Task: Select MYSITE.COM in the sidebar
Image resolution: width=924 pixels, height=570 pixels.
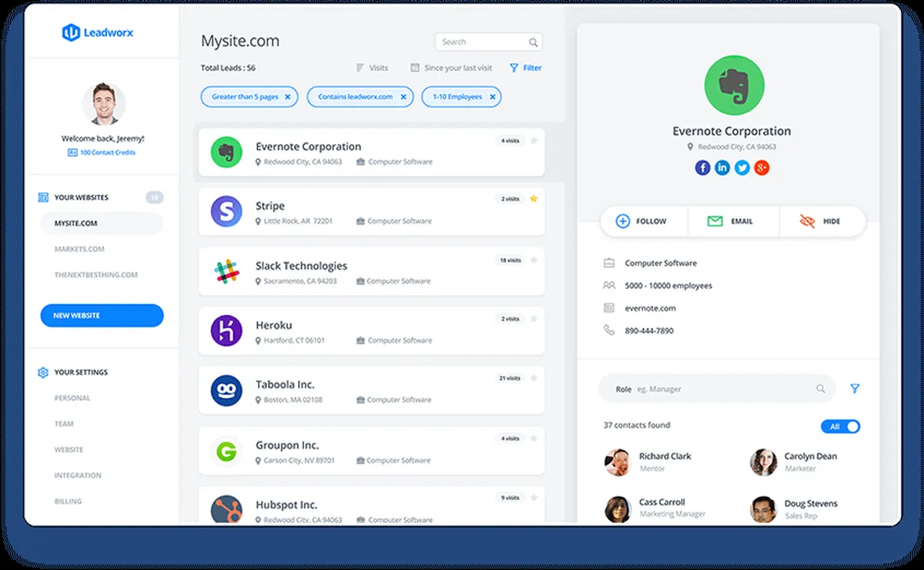Action: pos(102,223)
